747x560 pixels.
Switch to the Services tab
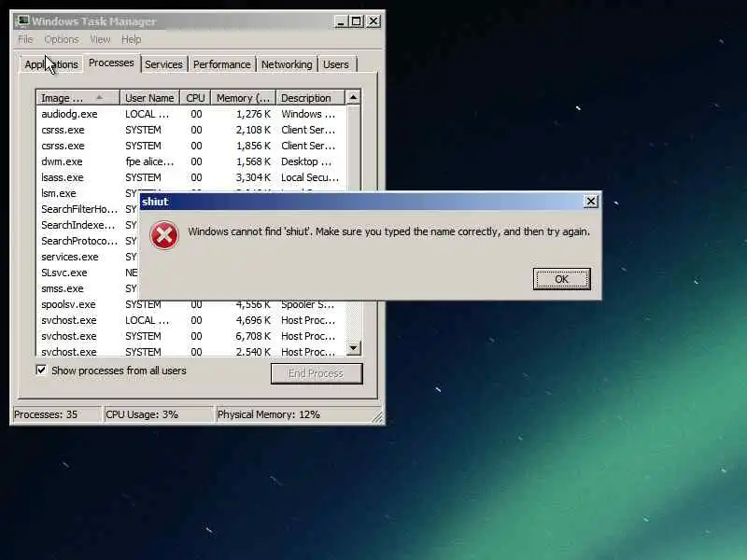tap(163, 64)
